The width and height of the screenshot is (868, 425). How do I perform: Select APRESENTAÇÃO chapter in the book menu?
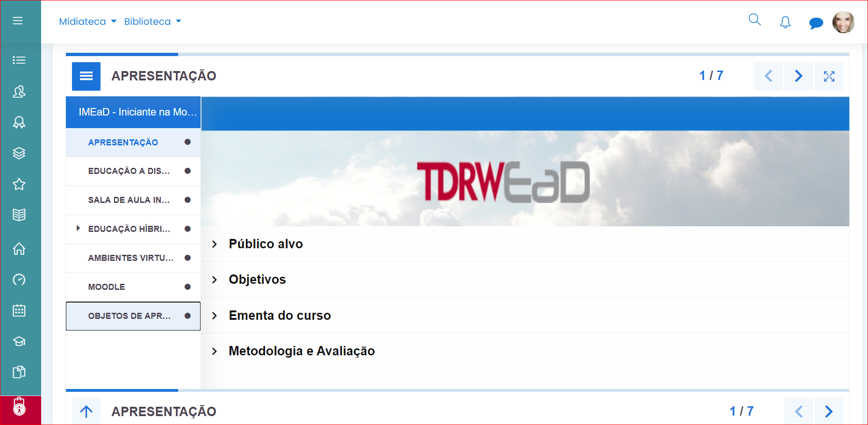(133, 142)
